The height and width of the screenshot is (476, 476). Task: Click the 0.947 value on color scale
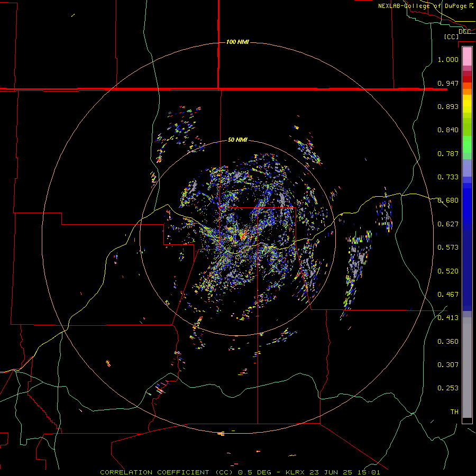[448, 83]
